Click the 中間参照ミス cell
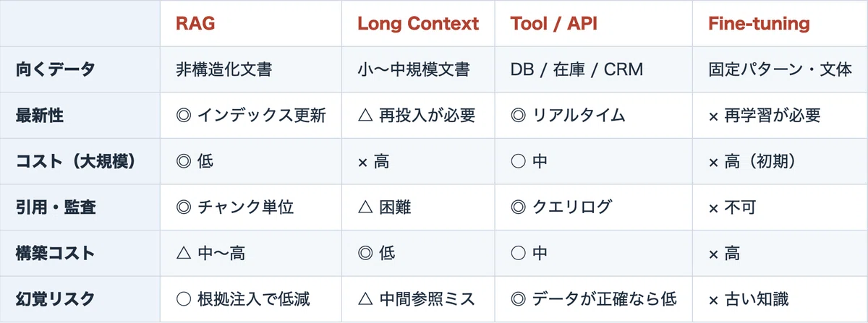This screenshot has height=323, width=868. pyautogui.click(x=417, y=299)
